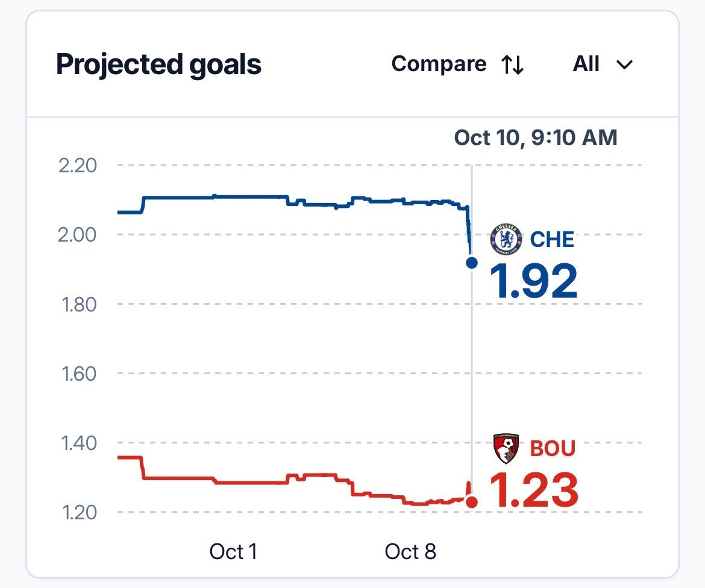Click the CHE team label
This screenshot has height=588, width=705.
552,240
